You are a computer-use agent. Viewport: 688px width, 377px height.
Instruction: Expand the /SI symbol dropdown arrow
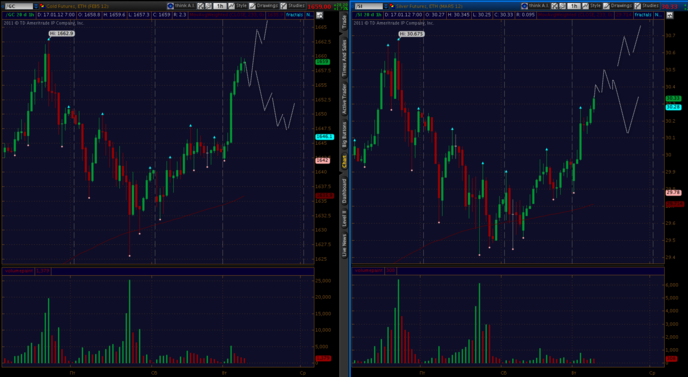tap(386, 6)
